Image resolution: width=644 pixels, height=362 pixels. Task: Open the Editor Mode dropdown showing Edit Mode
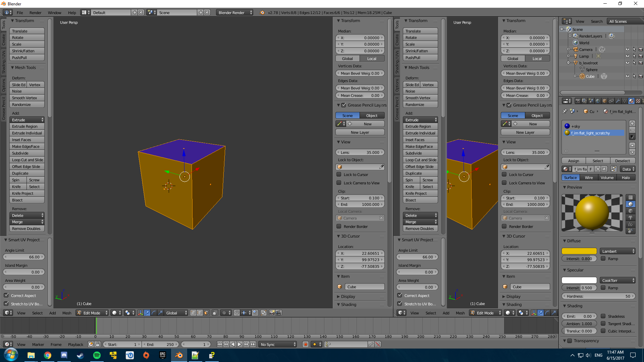[x=92, y=313]
